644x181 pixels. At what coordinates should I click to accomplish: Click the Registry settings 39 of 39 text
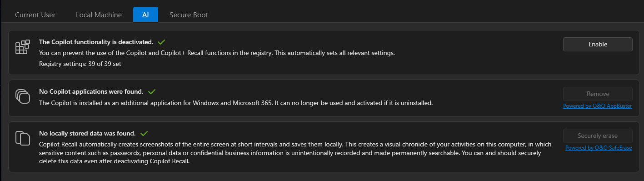coord(80,64)
